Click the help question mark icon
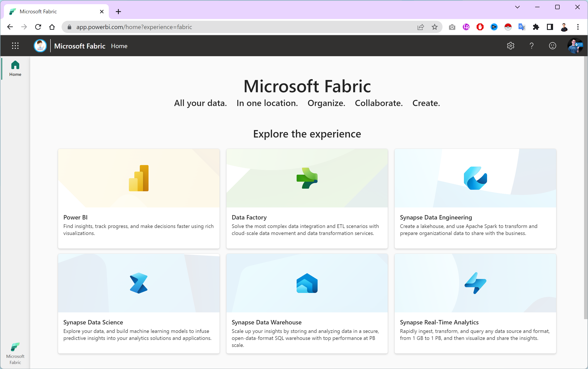Image resolution: width=588 pixels, height=369 pixels. point(531,46)
